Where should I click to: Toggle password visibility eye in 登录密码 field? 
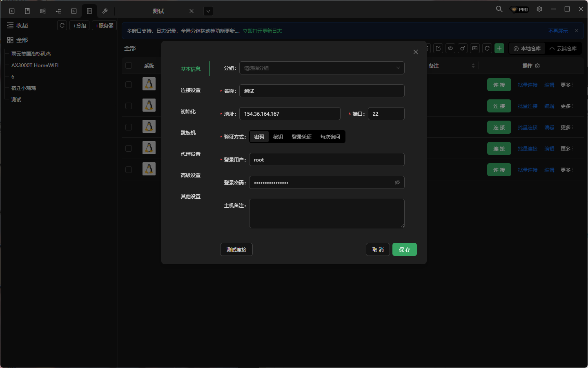pos(397,182)
